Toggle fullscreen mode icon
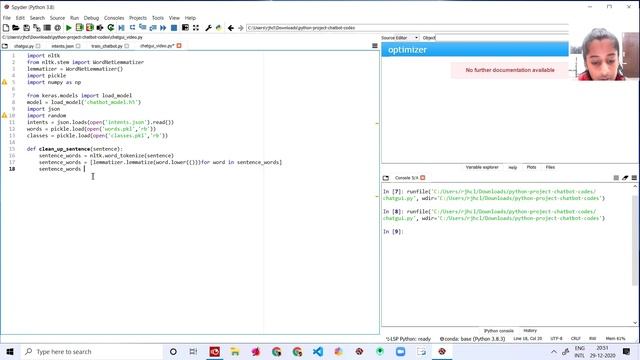This screenshot has width=640, height=360. [x=196, y=28]
